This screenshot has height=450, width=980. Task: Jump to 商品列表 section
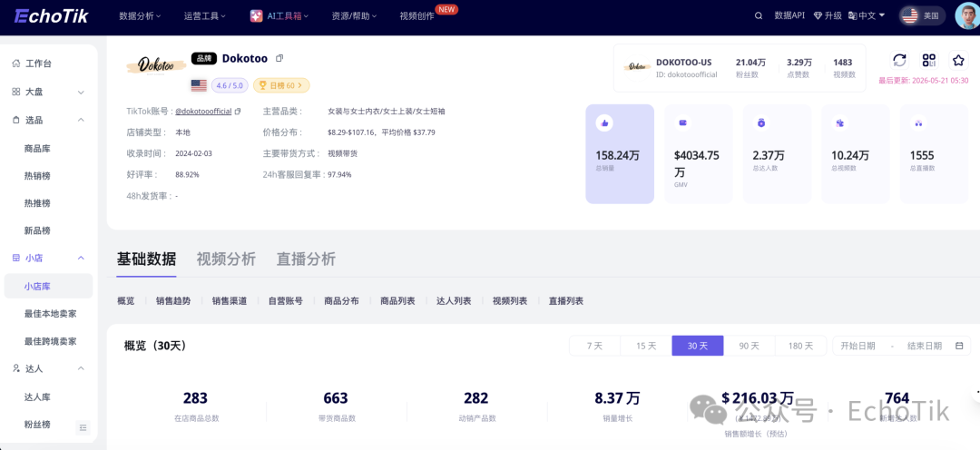pyautogui.click(x=398, y=300)
